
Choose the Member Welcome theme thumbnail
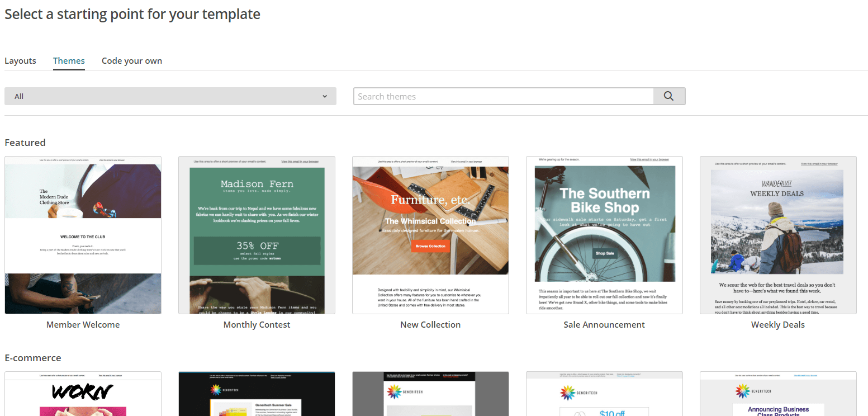click(83, 235)
